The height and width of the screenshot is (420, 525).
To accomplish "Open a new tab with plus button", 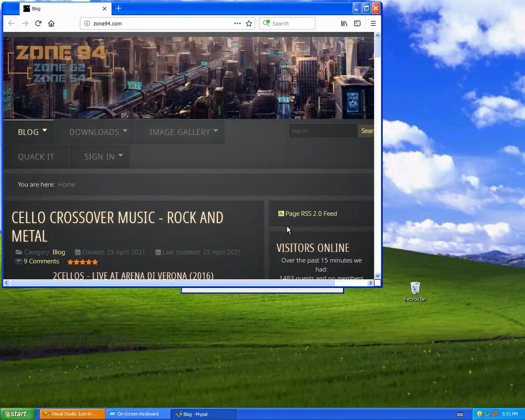I will tap(119, 8).
